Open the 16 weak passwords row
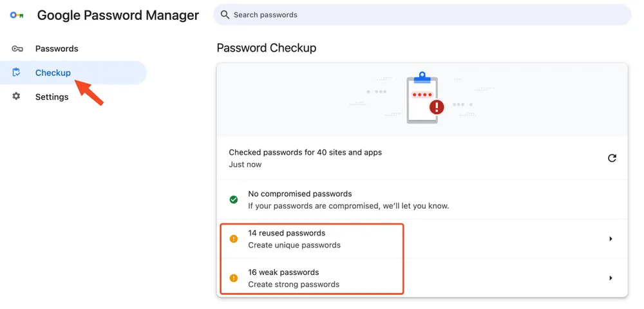 click(422, 278)
